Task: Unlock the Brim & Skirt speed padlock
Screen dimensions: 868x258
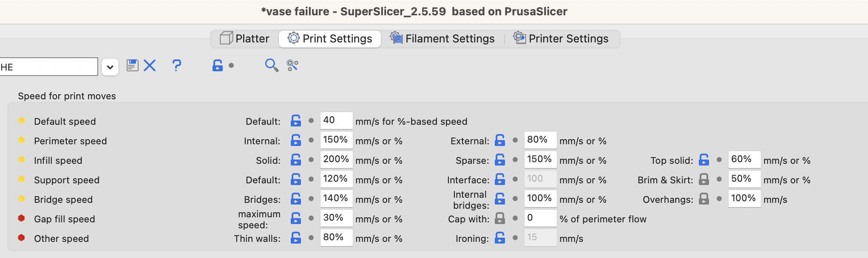Action: pyautogui.click(x=705, y=179)
